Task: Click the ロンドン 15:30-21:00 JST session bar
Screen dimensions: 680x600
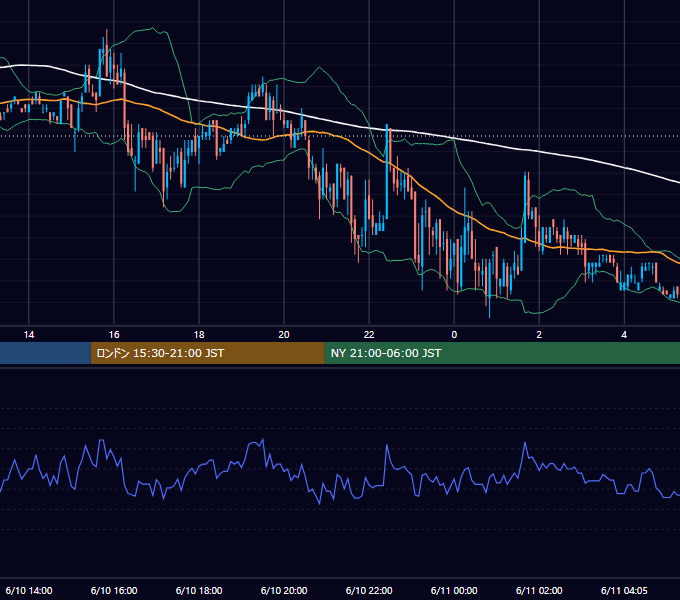Action: pyautogui.click(x=207, y=353)
